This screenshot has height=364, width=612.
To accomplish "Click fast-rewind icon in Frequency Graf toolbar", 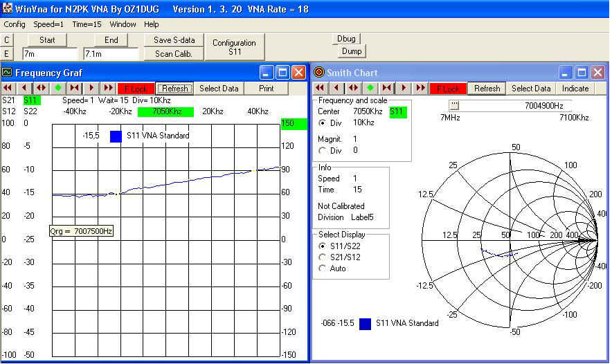I will pos(8,88).
